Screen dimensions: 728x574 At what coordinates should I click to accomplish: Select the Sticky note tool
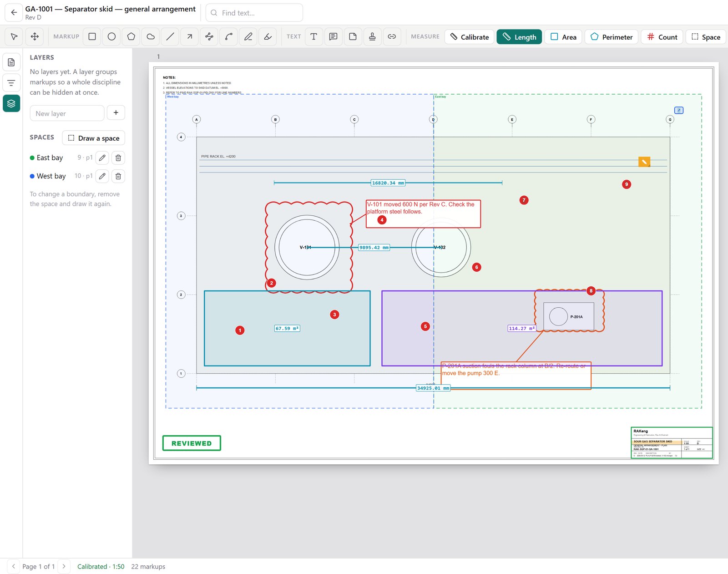353,36
